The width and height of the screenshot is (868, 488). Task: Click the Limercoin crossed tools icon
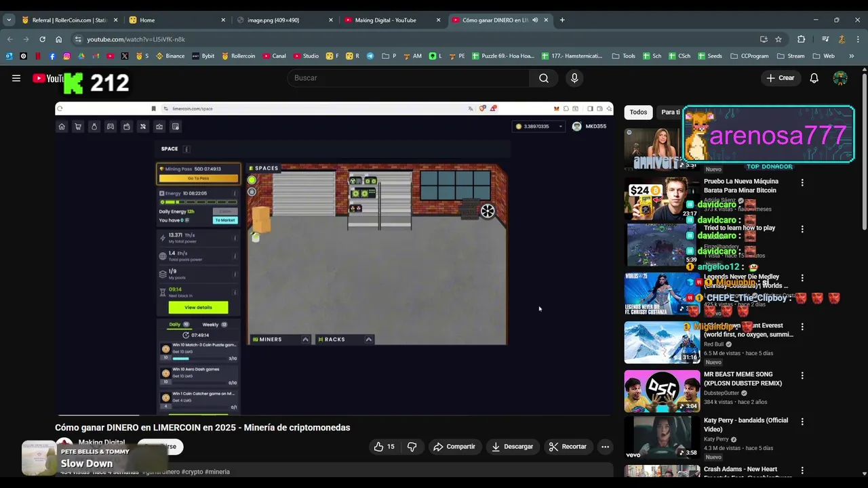click(x=143, y=127)
